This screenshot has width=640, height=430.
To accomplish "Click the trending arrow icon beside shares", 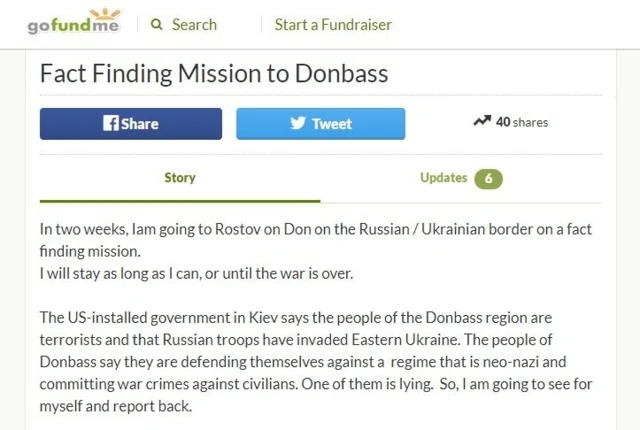I will click(x=482, y=121).
